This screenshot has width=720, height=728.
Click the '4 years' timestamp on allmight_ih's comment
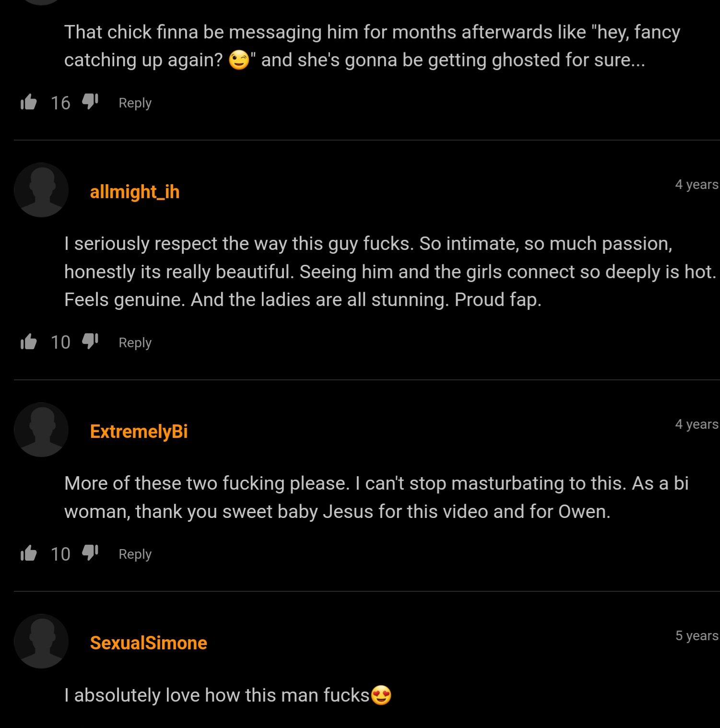pyautogui.click(x=695, y=184)
